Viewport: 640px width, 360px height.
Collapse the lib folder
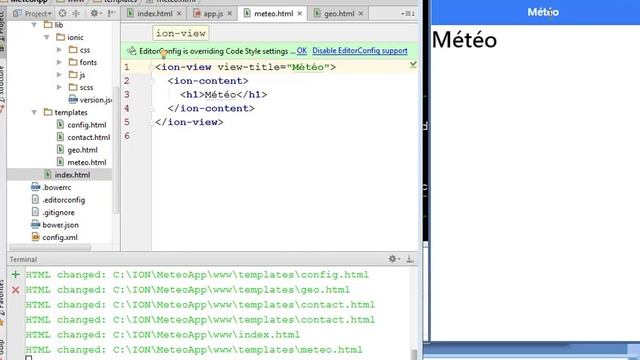(34, 25)
